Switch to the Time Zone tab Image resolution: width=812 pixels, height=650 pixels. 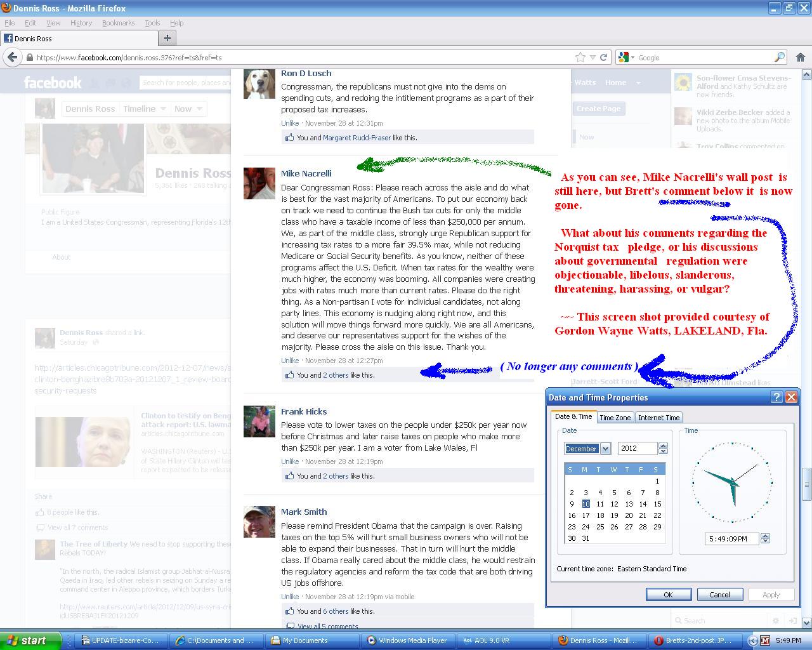[x=615, y=418]
